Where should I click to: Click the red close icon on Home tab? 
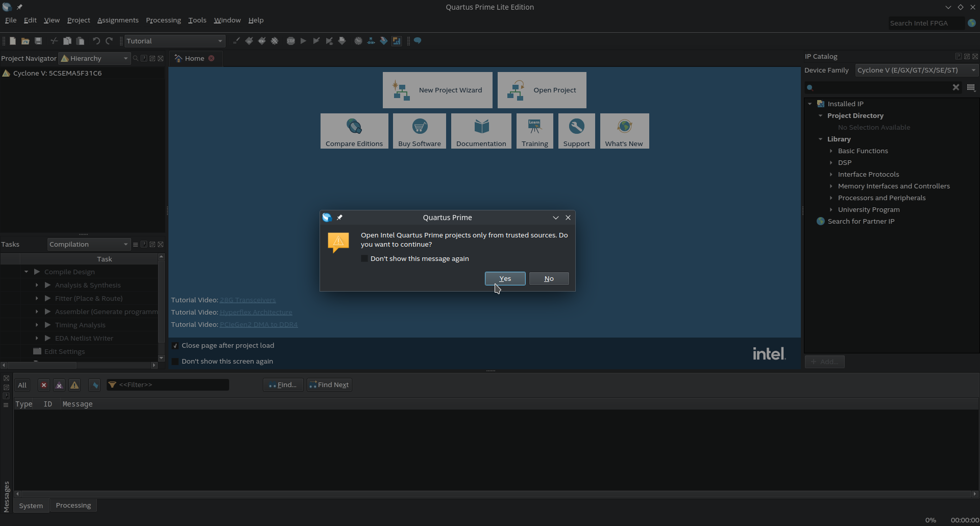[211, 58]
